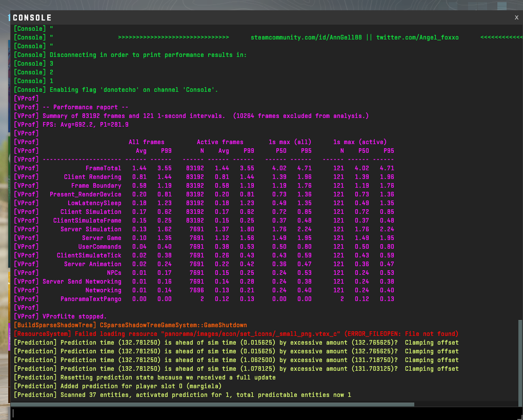This screenshot has width=523, height=420.
Task: Click the 'CSparseShadowTreeGameSystem::GameShutdown' message
Action: (173, 325)
